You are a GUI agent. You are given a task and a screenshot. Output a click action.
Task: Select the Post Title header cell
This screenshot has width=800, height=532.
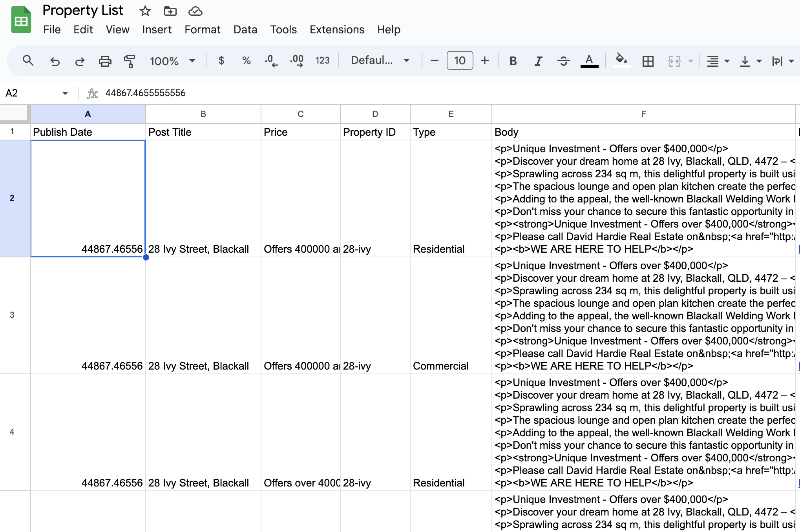point(203,132)
